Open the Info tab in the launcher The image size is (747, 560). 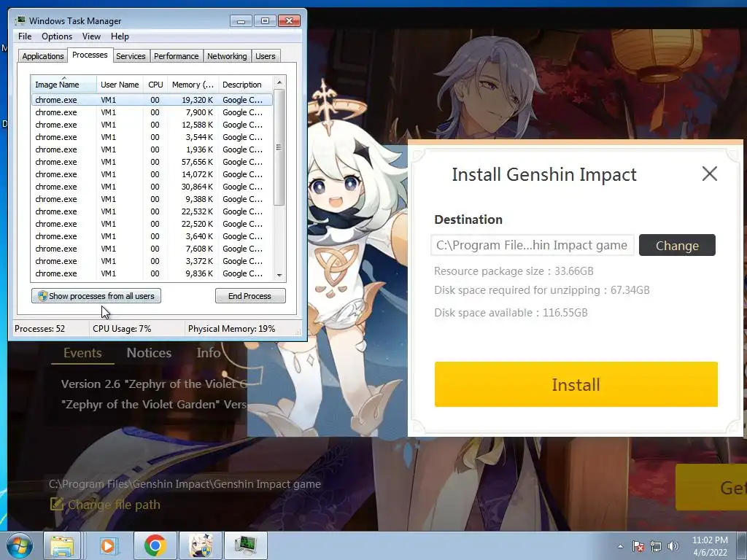[209, 353]
